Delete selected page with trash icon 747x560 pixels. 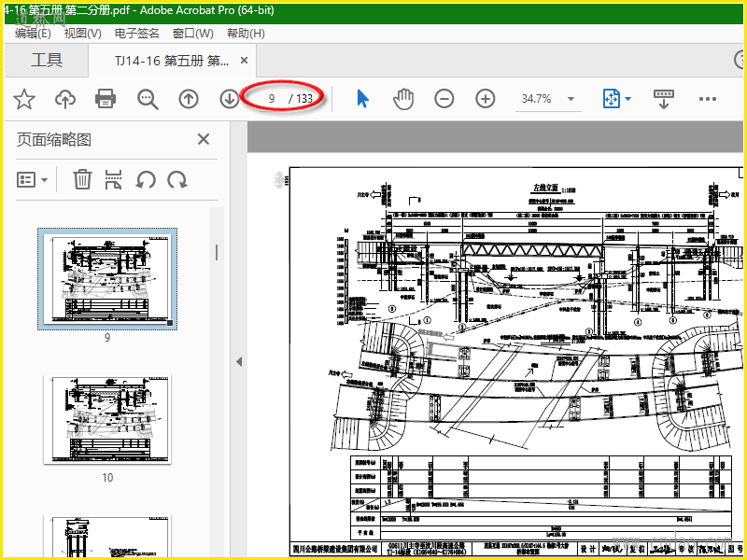82,179
